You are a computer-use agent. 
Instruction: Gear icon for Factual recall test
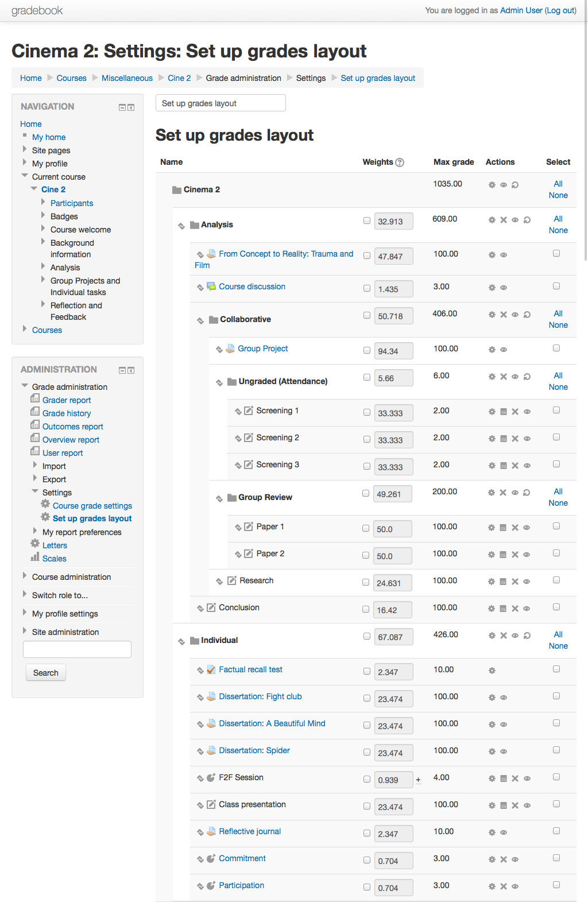pyautogui.click(x=492, y=671)
